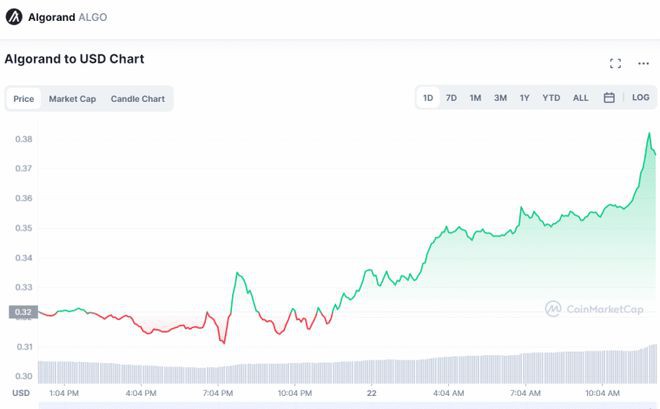Click the Algorand logo icon
This screenshot has height=409, width=660.
pos(14,17)
